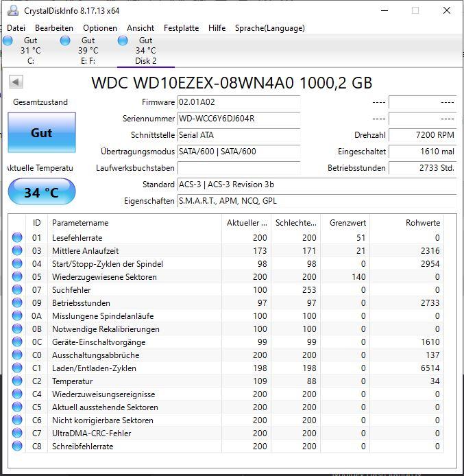Open the Datei menu
Viewport: 464px width, 476px height.
point(16,28)
